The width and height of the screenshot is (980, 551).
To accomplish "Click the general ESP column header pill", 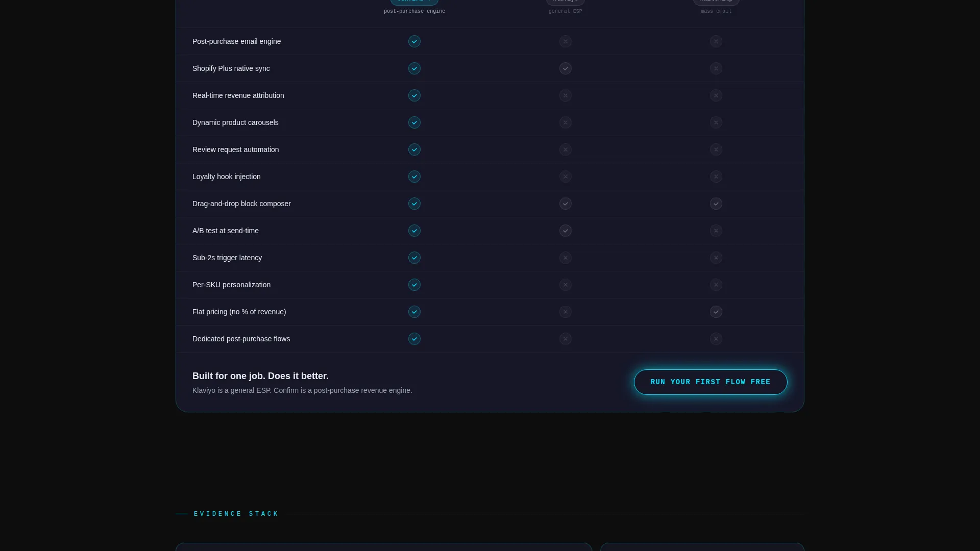I will pos(565,2).
